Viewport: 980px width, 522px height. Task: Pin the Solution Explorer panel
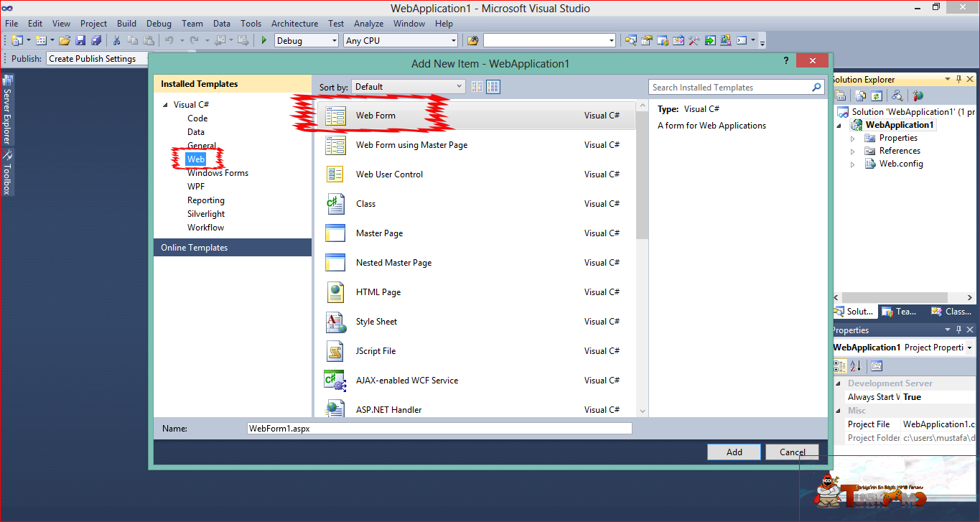(x=959, y=79)
